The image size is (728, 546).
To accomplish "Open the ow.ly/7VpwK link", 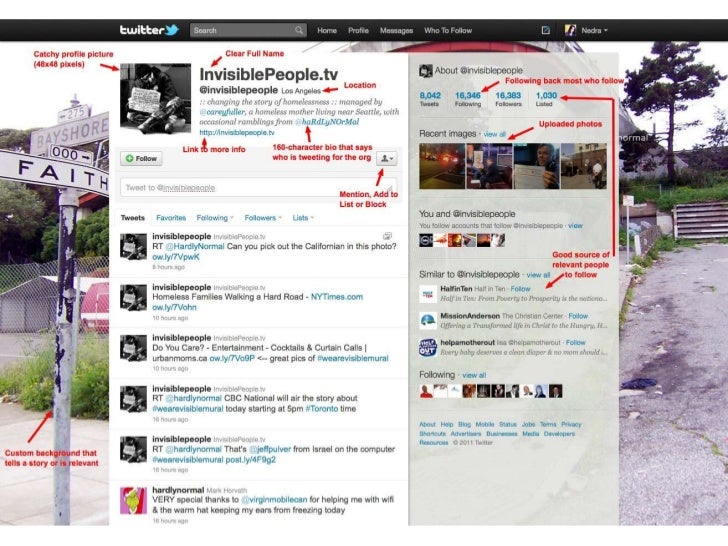I will (x=176, y=257).
